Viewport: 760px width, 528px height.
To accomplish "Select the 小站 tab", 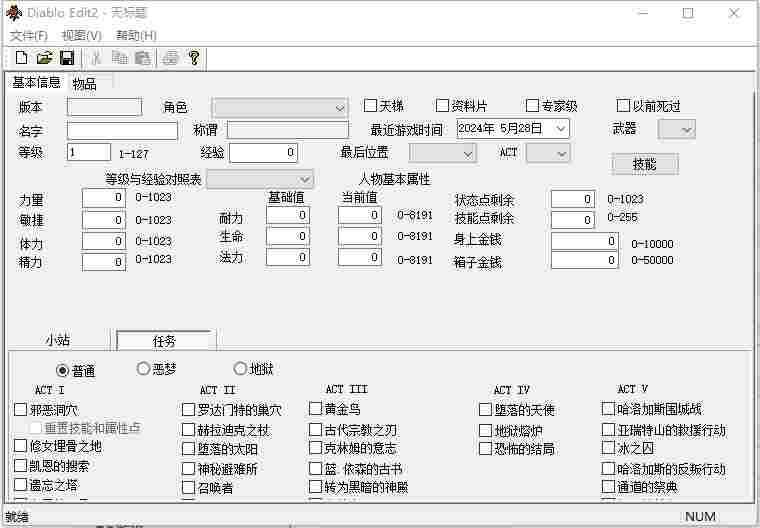I will click(58, 340).
